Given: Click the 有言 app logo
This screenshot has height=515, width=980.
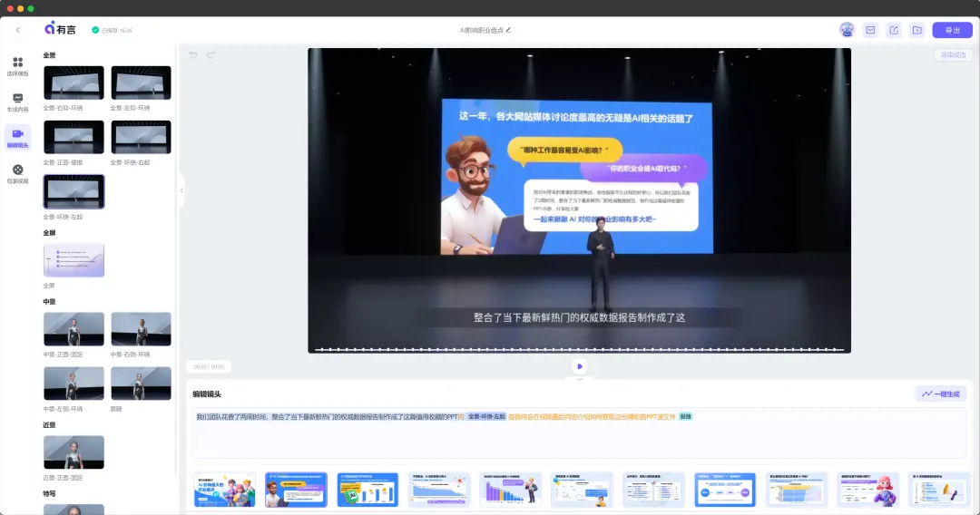Looking at the screenshot, I should (x=60, y=29).
